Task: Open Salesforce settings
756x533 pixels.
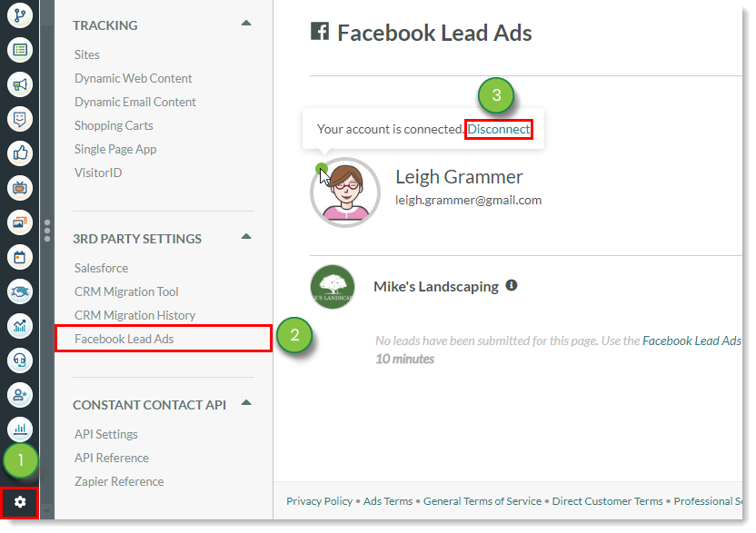Action: pyautogui.click(x=101, y=268)
